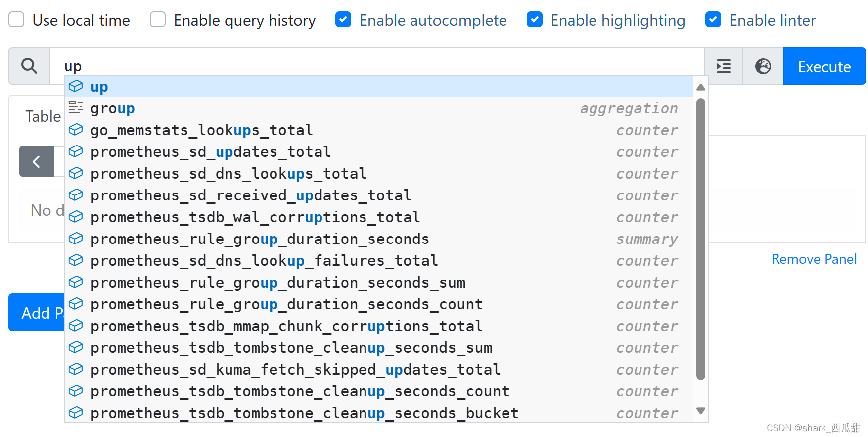Click the 'Use local time' label text
This screenshot has height=437, width=868.
(81, 20)
